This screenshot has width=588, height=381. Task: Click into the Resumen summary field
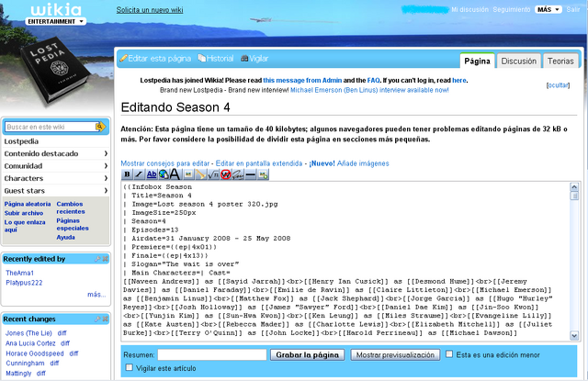pyautogui.click(x=212, y=354)
